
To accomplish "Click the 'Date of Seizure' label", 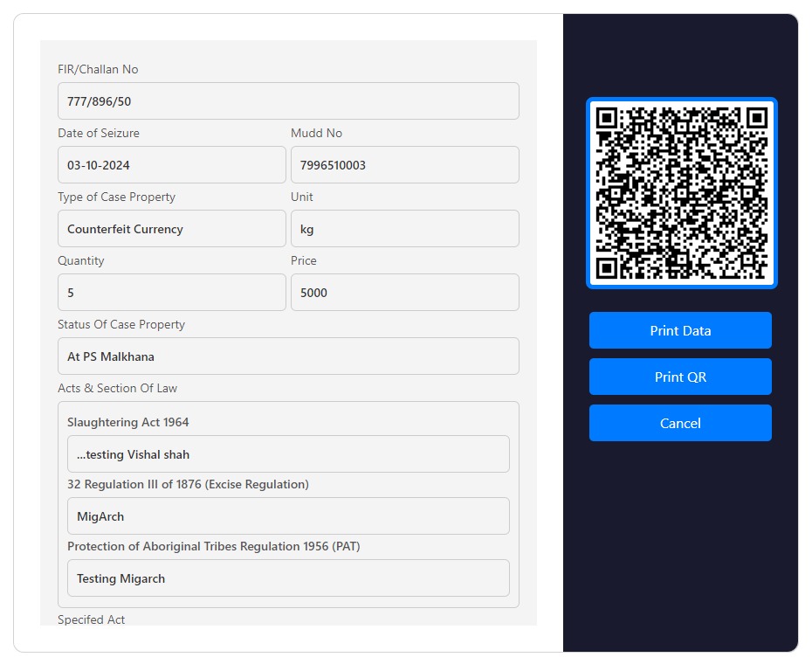I will 99,133.
